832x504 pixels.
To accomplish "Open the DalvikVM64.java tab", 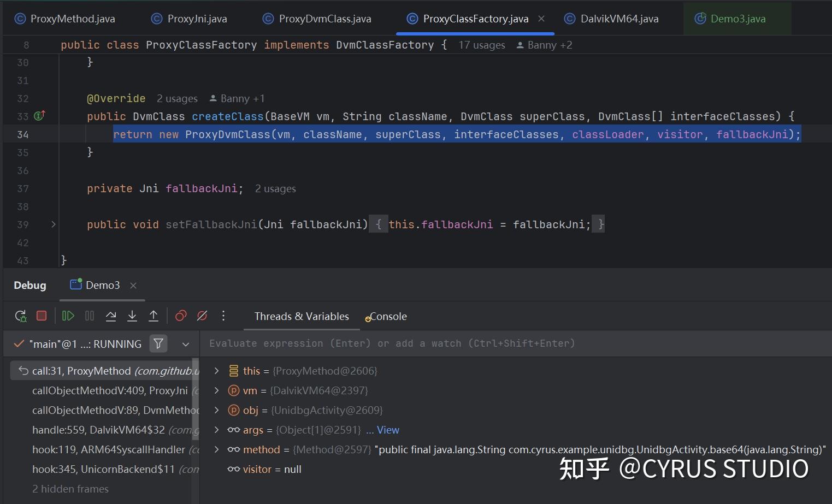I will [611, 19].
